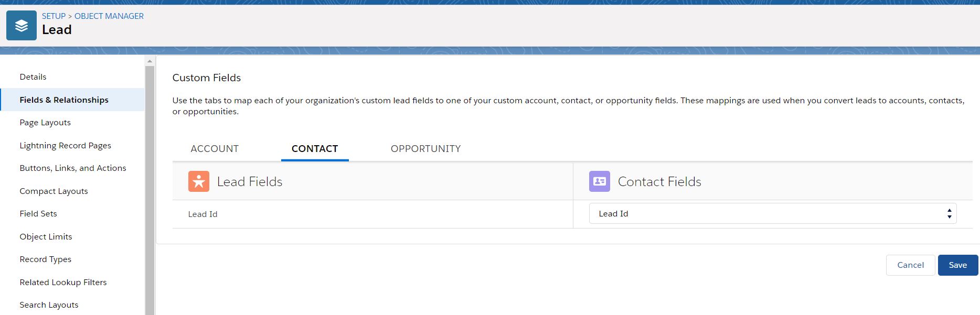This screenshot has width=980, height=315.
Task: Switch to the Account tab
Action: [215, 149]
